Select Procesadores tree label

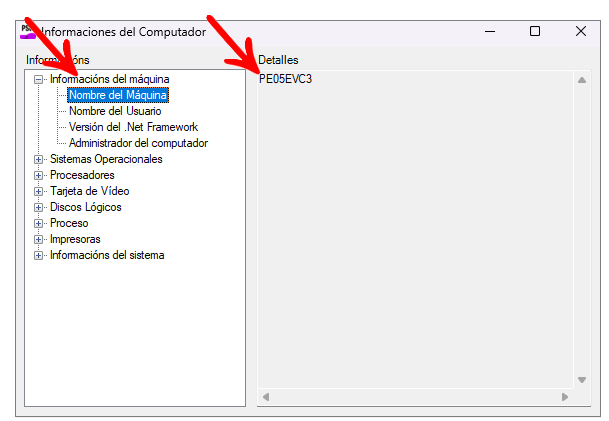[x=82, y=175]
